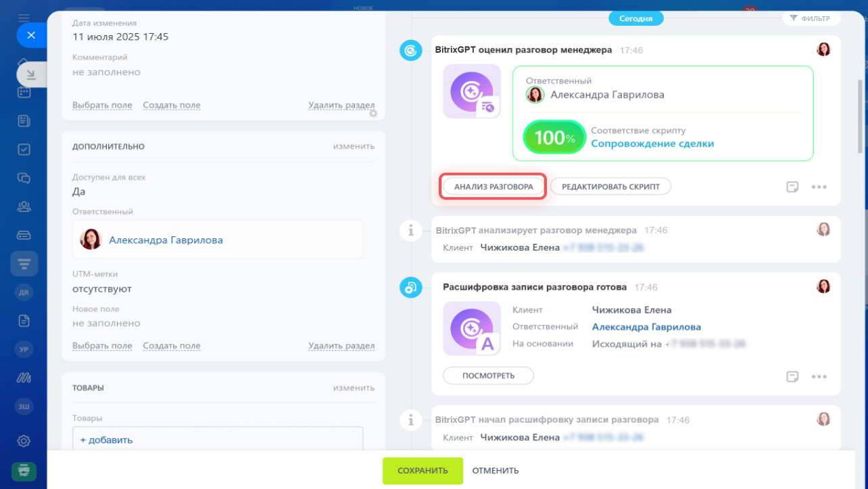Image resolution: width=868 pixels, height=489 pixels.
Task: Open CRM funnel icon in sidebar
Action: [24, 263]
